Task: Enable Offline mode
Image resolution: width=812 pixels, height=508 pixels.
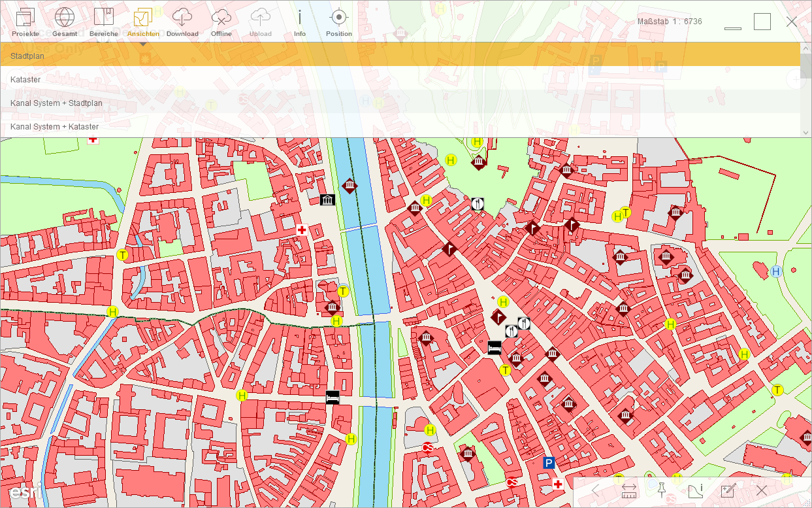Action: 221,20
